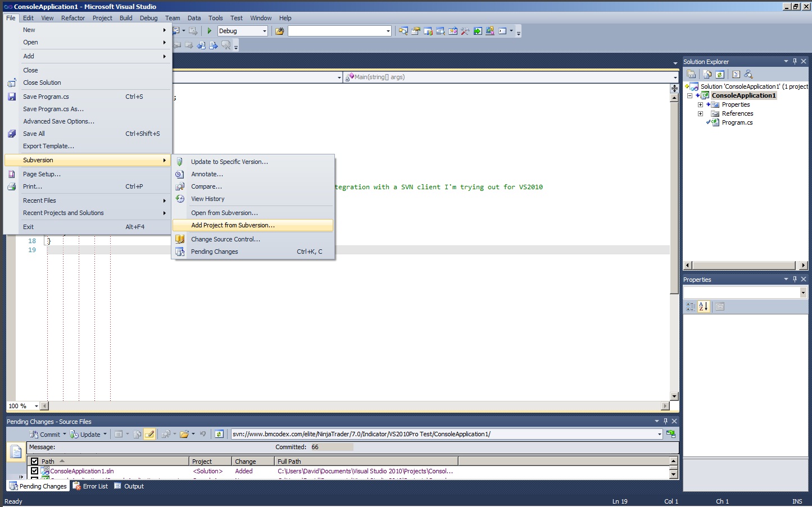Viewport: 812px width, 507px height.
Task: Click the Property Pages icon in Properties panel
Action: click(x=720, y=307)
